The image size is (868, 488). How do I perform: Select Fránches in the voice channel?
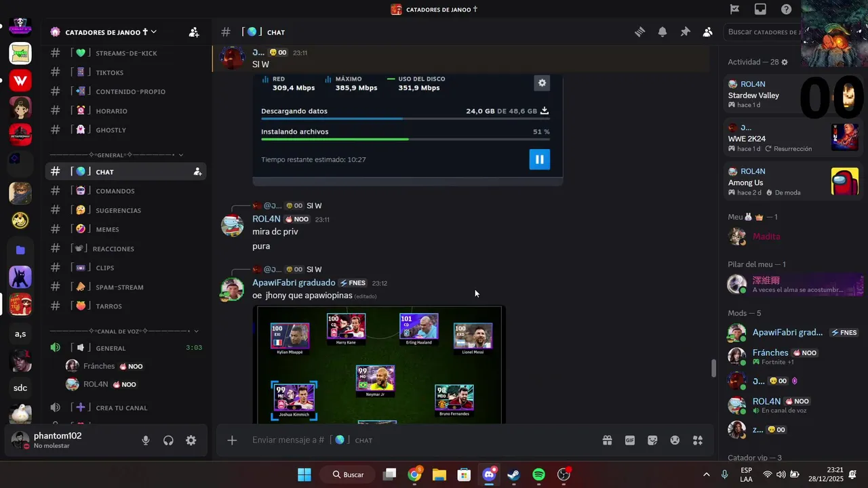(134, 366)
